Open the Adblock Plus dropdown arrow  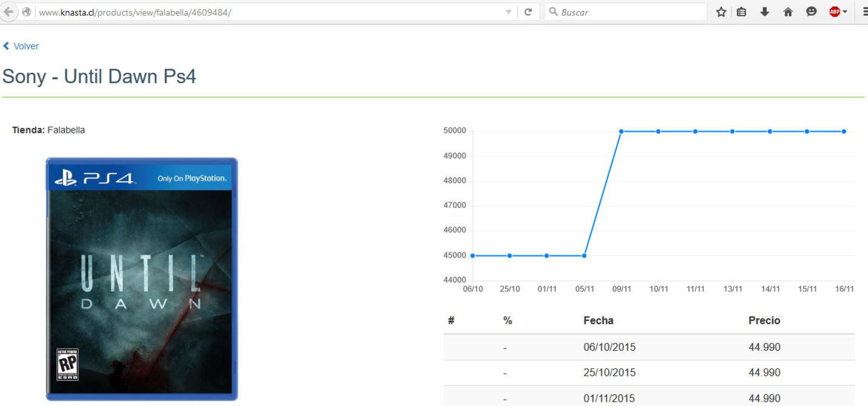(845, 12)
